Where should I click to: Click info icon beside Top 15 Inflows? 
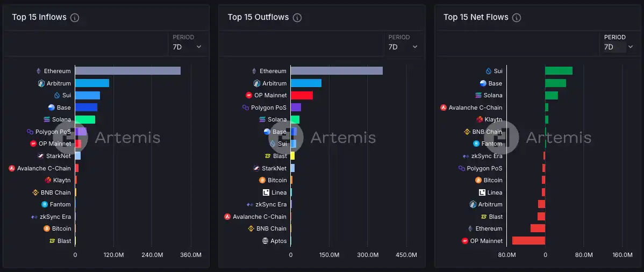[75, 18]
